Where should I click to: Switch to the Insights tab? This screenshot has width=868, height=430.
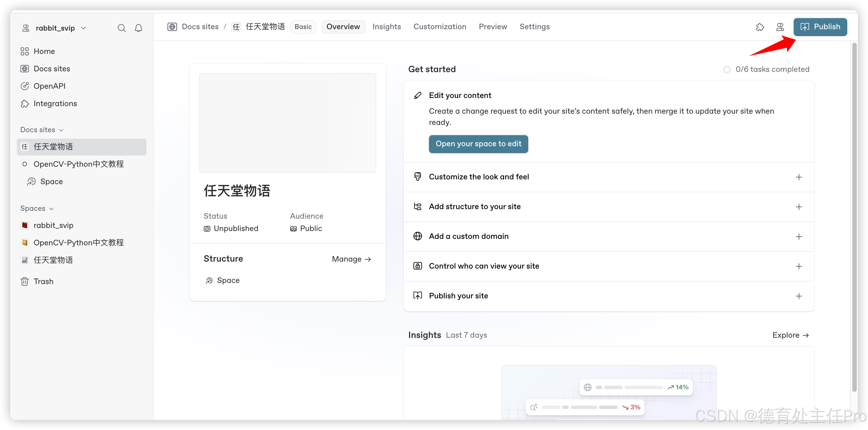coord(387,27)
